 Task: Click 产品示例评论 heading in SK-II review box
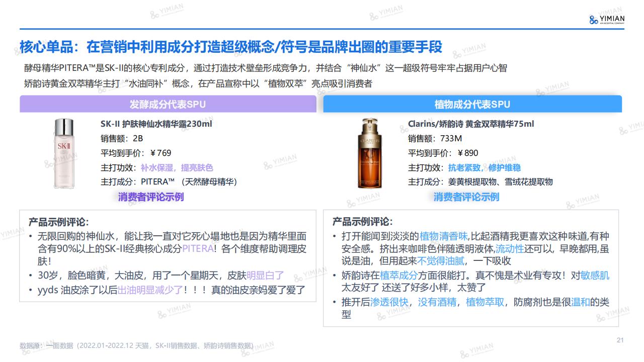tap(58, 222)
